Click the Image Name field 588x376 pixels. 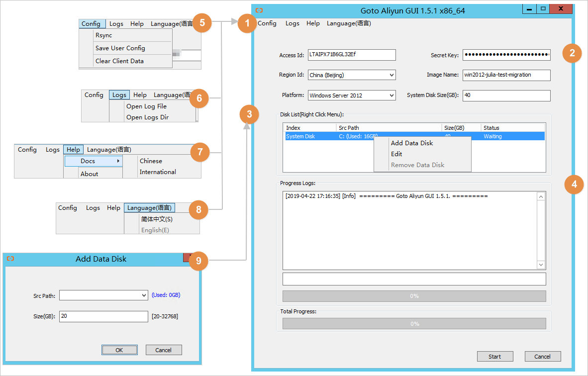tap(506, 75)
